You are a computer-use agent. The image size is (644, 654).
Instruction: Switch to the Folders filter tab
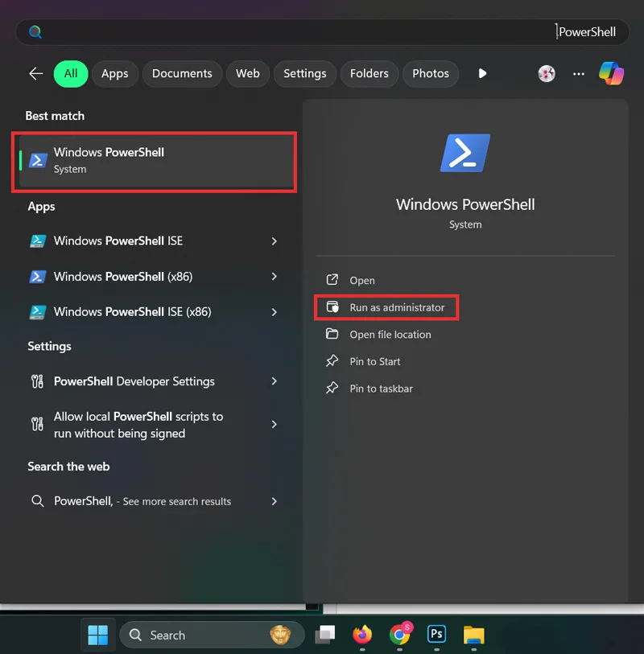(x=369, y=74)
